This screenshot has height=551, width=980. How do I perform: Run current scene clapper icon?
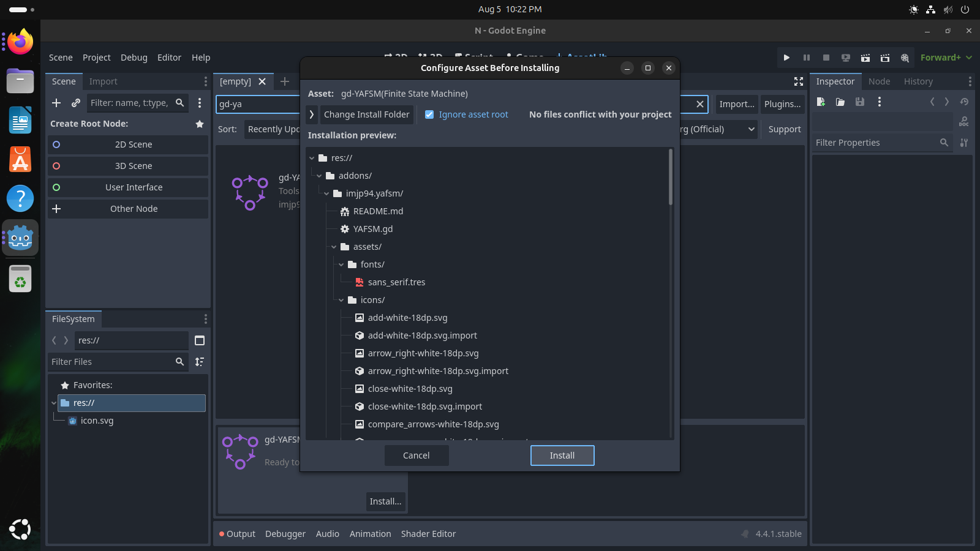coord(865,58)
